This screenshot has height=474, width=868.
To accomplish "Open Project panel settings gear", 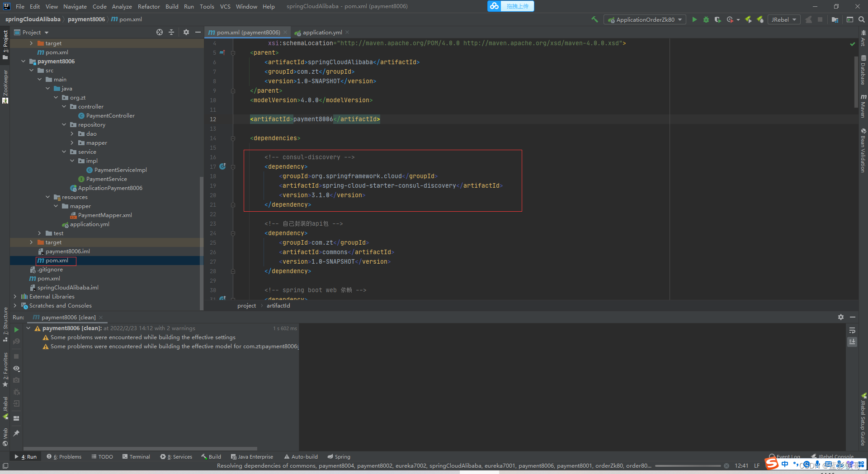I will (186, 32).
